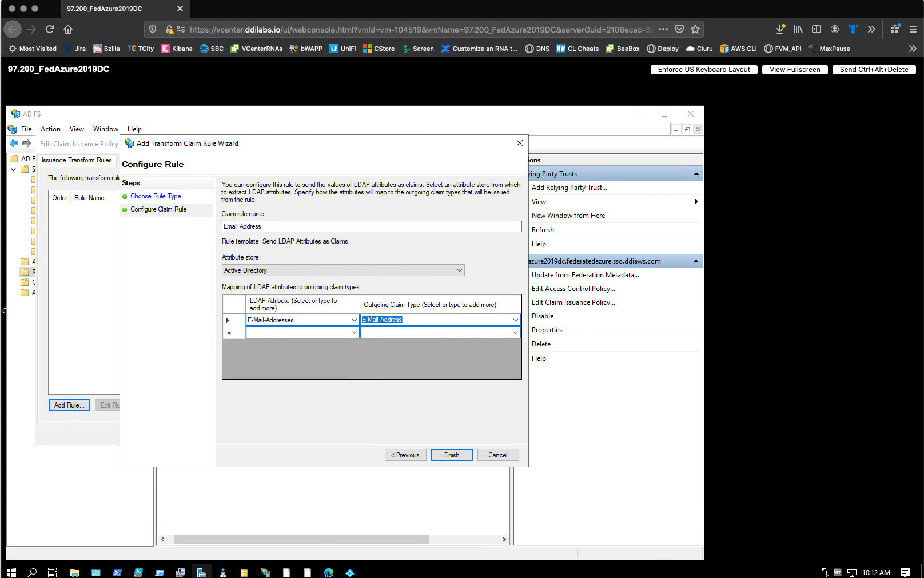Open the Action menu
This screenshot has height=578, width=924.
pos(50,129)
